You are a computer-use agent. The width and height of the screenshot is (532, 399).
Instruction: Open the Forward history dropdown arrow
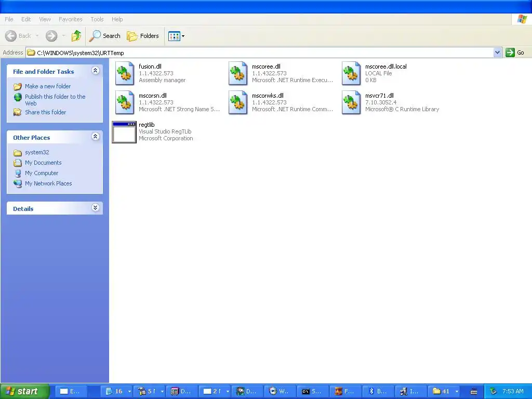tap(64, 36)
